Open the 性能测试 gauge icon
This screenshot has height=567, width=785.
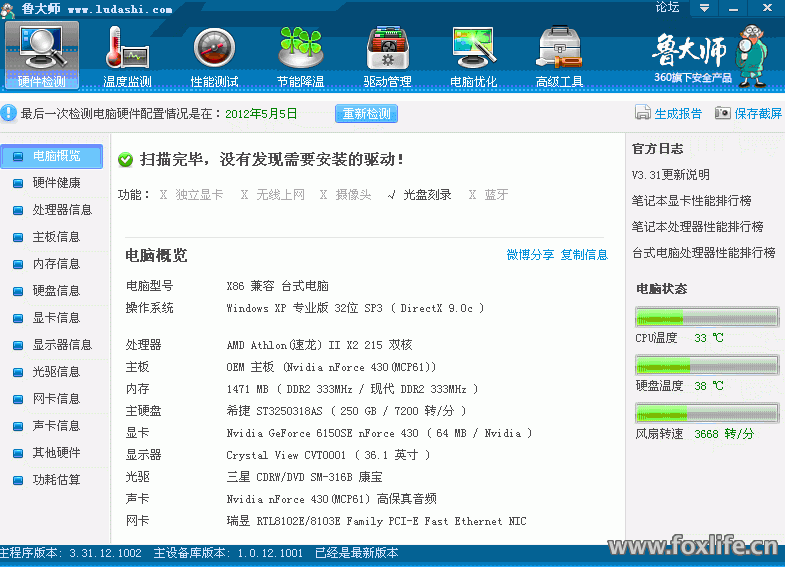[214, 48]
